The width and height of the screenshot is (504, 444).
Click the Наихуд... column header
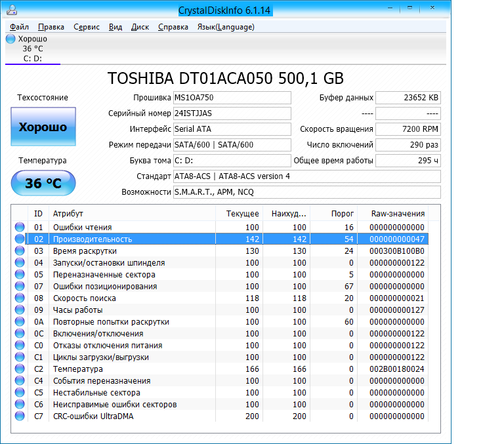(x=286, y=213)
